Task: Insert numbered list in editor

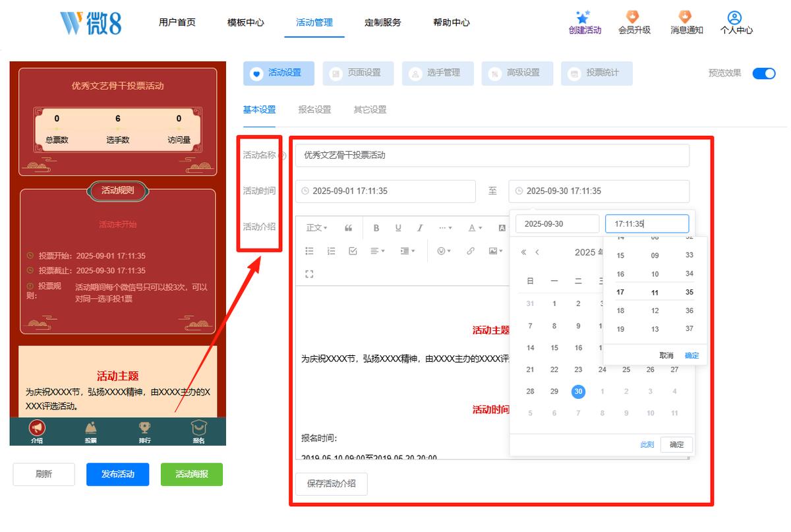Action: pyautogui.click(x=332, y=251)
